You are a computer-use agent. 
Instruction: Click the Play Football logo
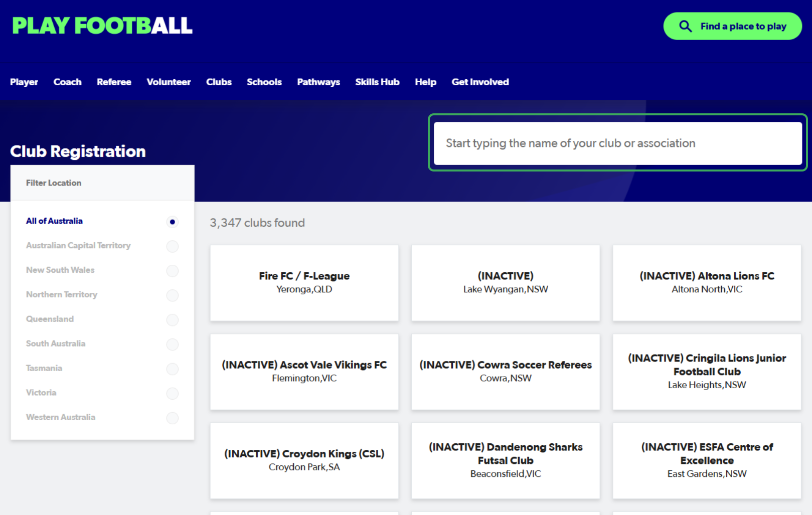coord(102,26)
